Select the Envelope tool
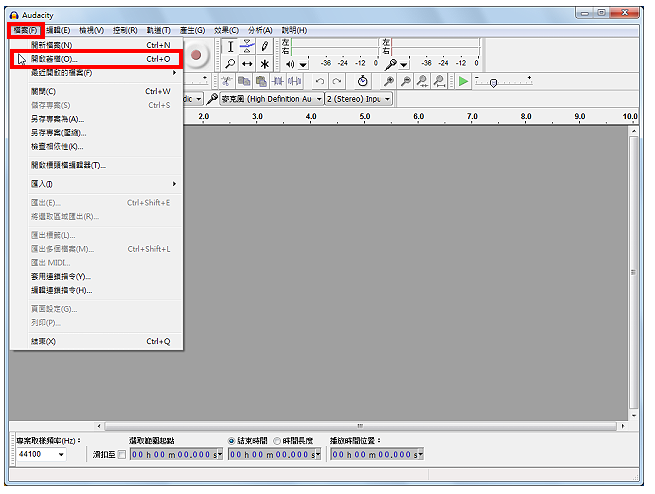The height and width of the screenshot is (494, 655). (x=247, y=46)
